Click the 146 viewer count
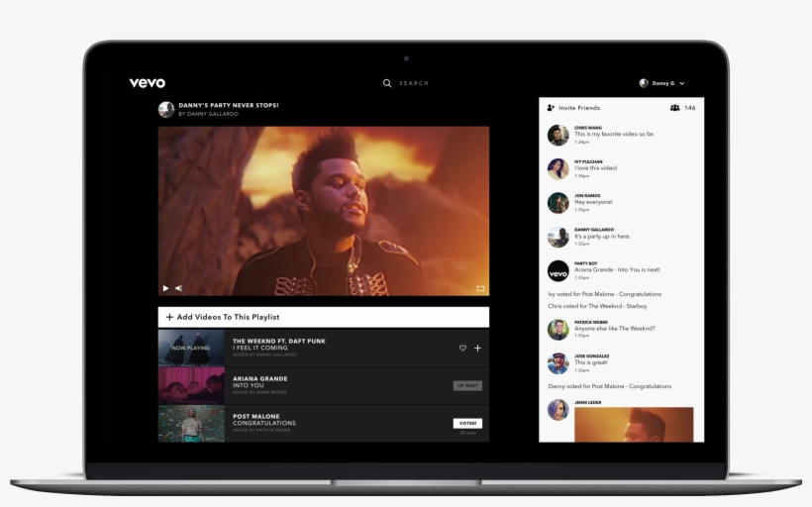812x507 pixels. pyautogui.click(x=690, y=108)
